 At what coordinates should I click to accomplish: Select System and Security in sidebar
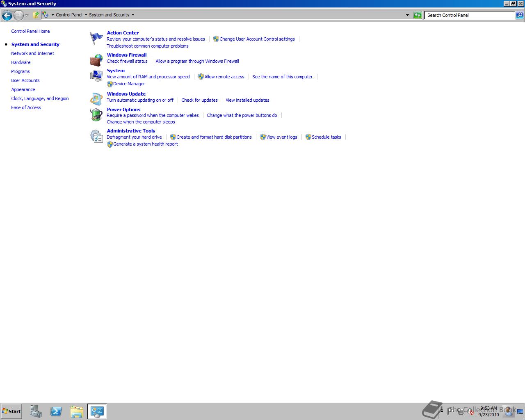click(x=35, y=44)
